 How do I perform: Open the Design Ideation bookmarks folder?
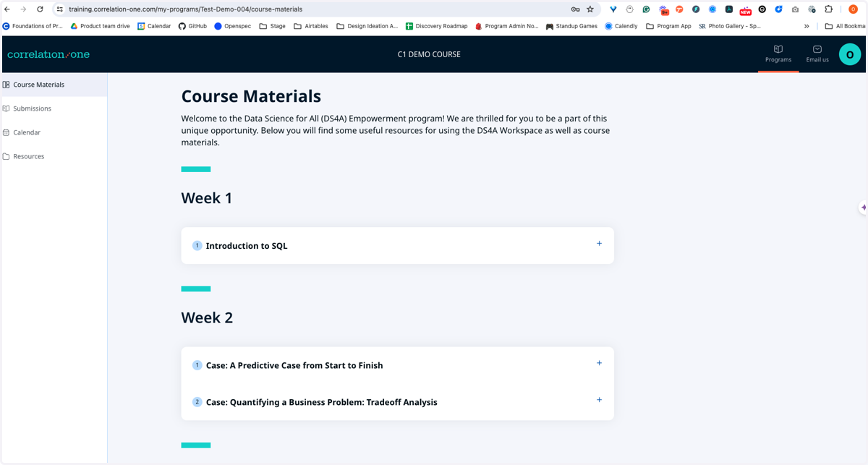pos(367,26)
